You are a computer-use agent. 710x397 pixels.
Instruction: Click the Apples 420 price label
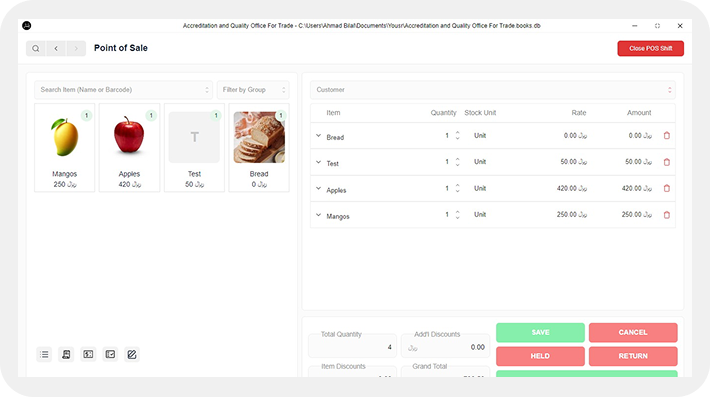(130, 184)
